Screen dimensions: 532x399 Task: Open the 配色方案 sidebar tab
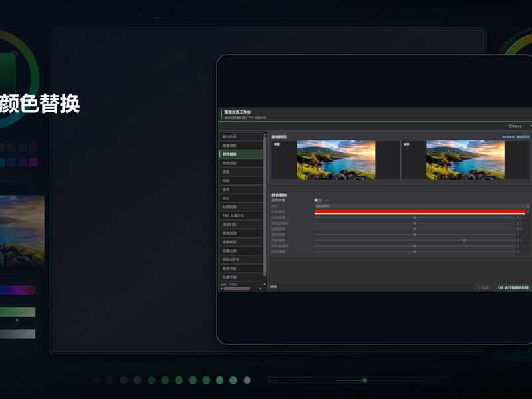pos(241,269)
